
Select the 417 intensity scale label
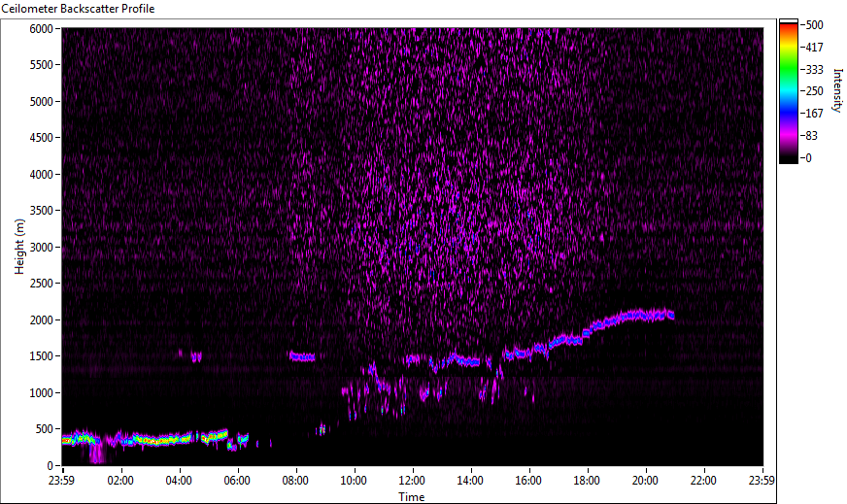click(814, 48)
